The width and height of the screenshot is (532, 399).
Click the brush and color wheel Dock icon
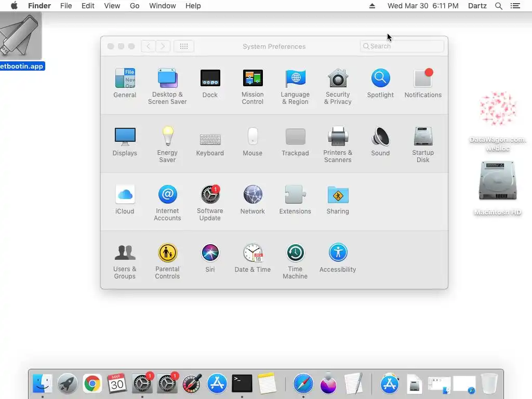pyautogui.click(x=192, y=384)
